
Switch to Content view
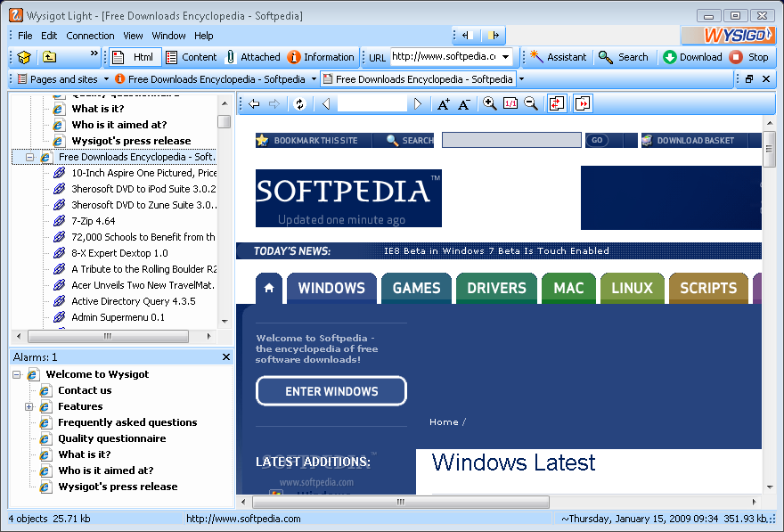192,57
